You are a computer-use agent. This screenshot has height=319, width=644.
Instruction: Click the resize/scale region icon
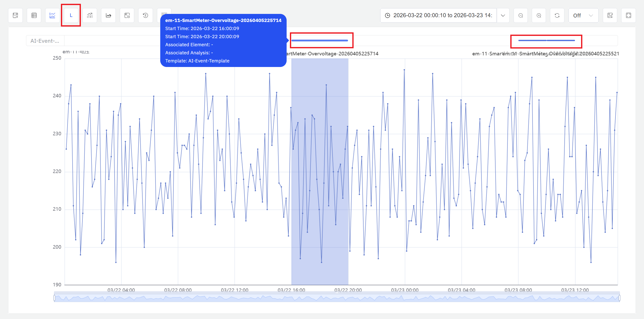coord(127,15)
